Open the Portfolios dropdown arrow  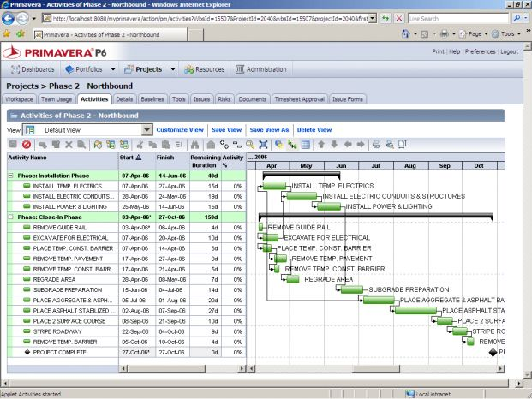coord(113,69)
